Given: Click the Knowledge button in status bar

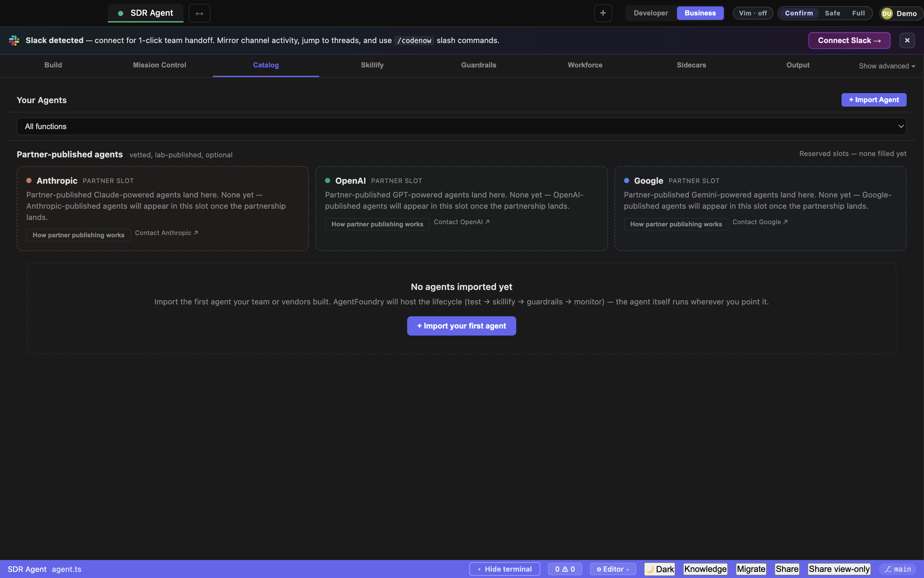Looking at the screenshot, I should pyautogui.click(x=705, y=569).
